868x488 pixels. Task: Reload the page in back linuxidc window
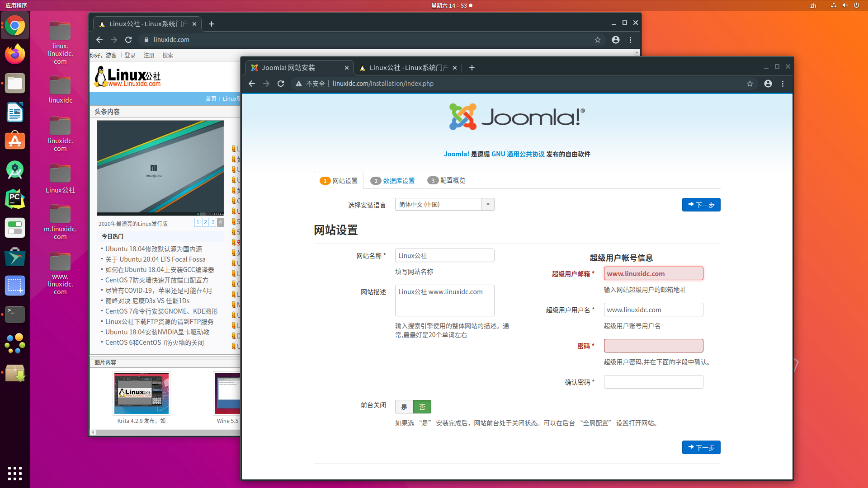[128, 40]
